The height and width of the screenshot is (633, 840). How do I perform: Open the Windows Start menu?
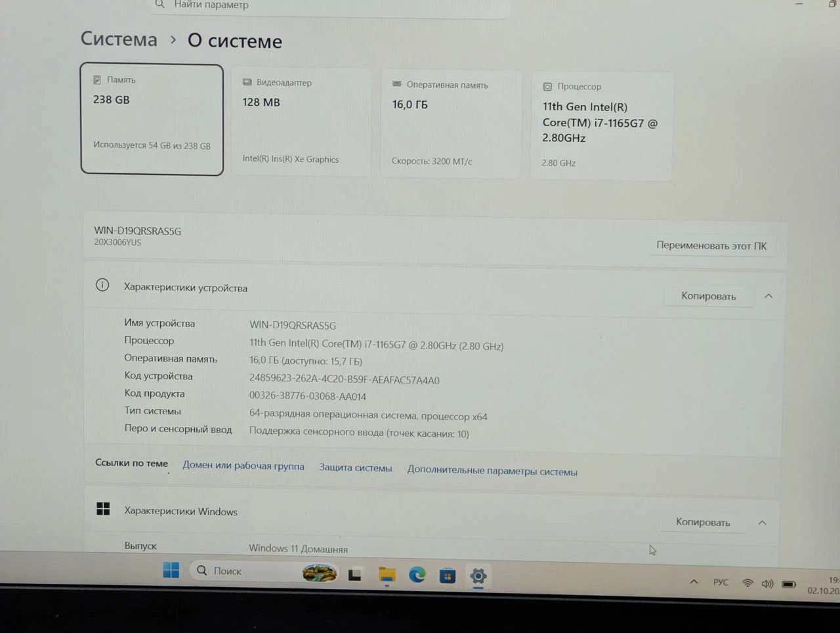pyautogui.click(x=171, y=570)
